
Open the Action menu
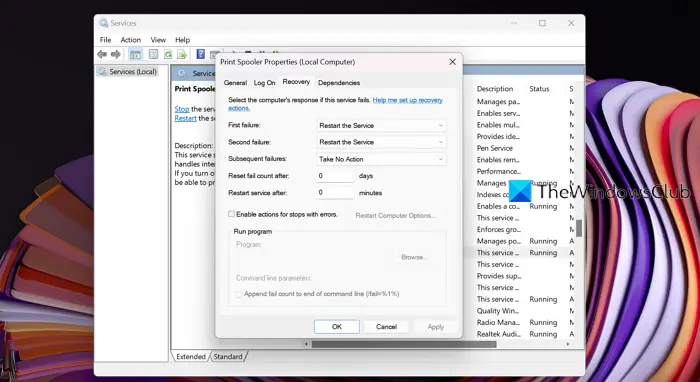130,40
